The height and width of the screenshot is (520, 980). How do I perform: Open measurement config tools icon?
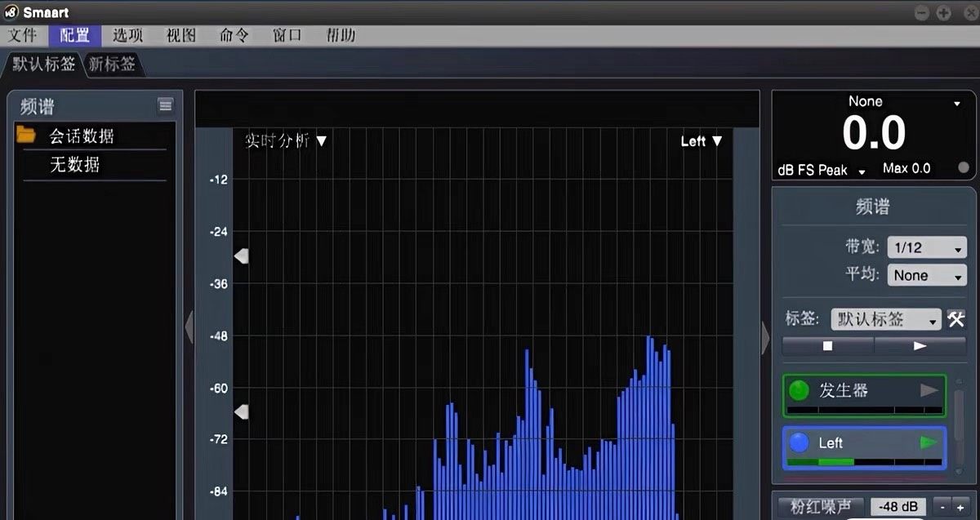956,319
